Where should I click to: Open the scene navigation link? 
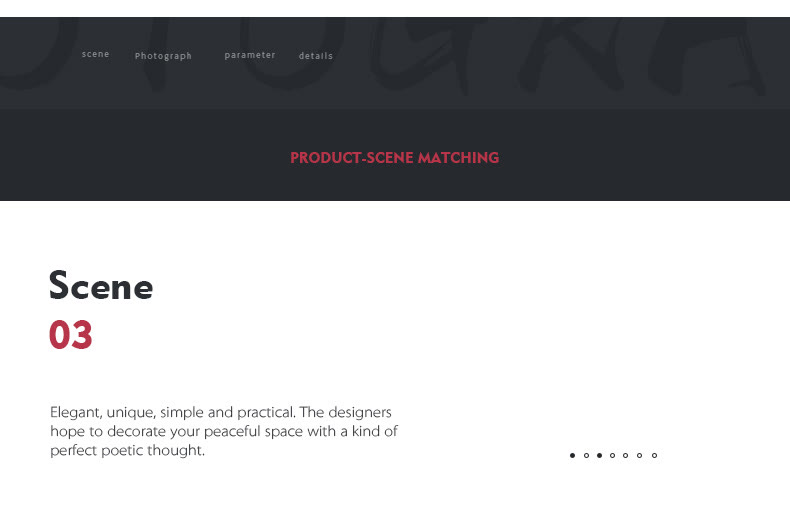click(x=95, y=54)
